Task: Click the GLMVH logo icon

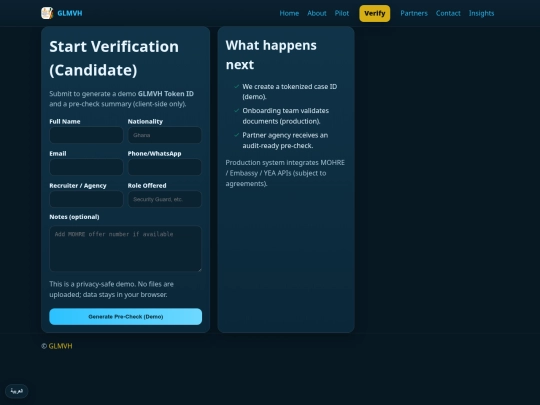Action: 47,13
